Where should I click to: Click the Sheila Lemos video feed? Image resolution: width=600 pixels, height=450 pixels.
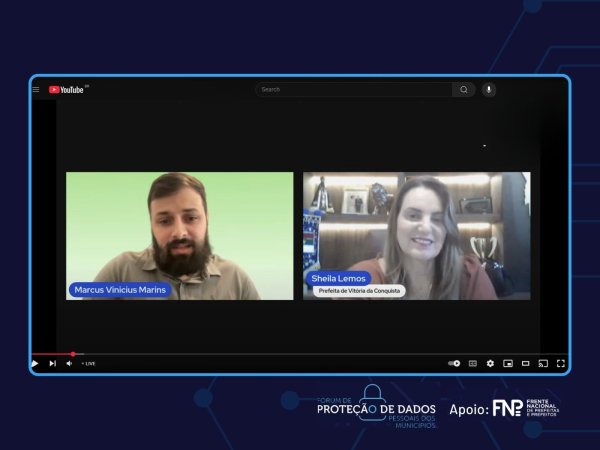tap(416, 236)
